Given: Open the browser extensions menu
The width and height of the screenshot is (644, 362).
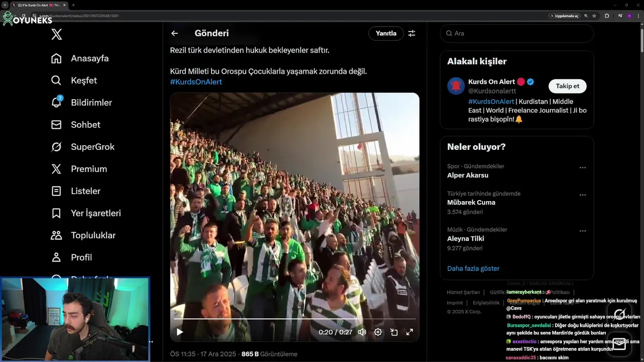Looking at the screenshot, I should [607, 16].
